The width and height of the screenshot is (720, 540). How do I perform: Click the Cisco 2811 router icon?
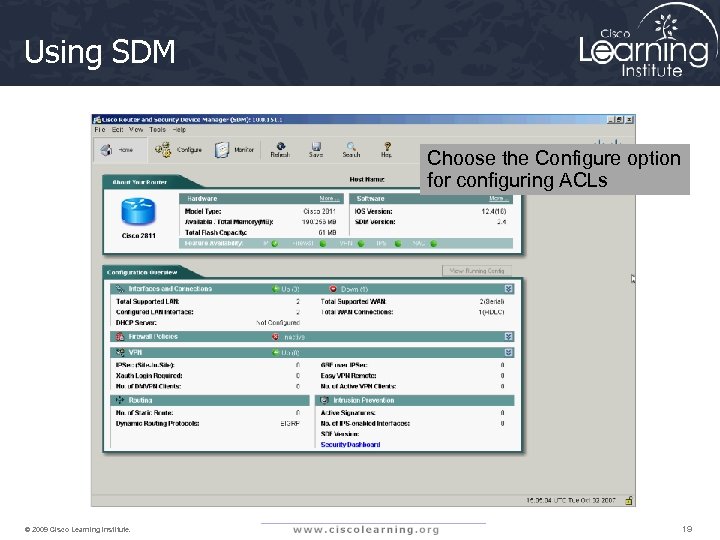pyautogui.click(x=138, y=212)
